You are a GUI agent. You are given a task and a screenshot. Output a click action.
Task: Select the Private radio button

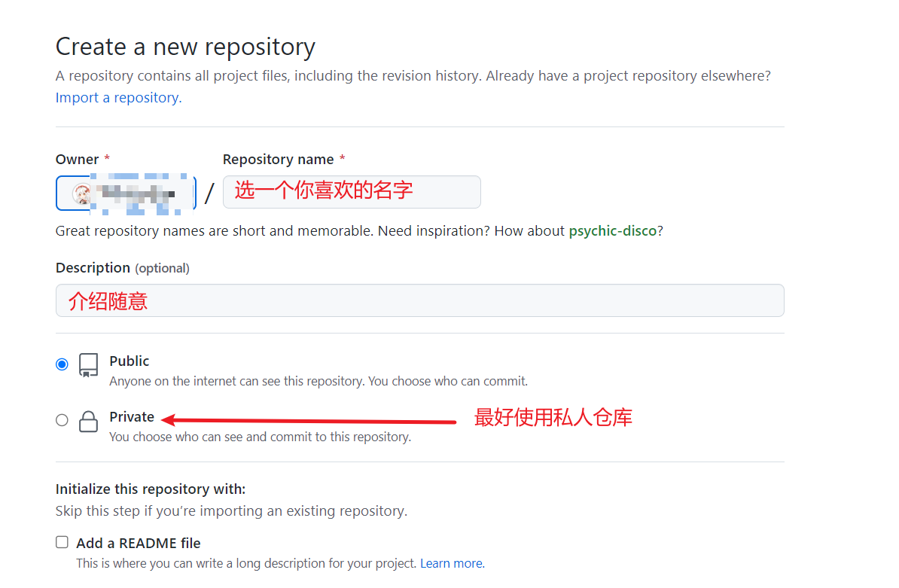62,420
